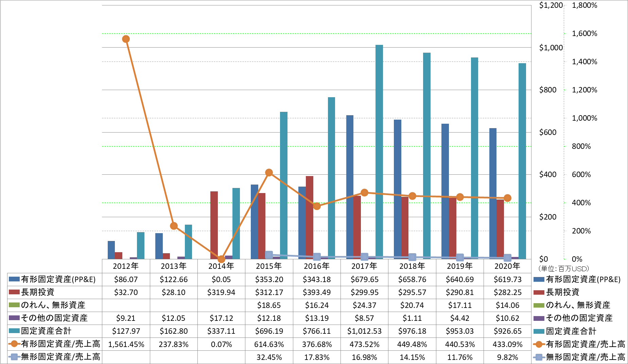Click the tall teal 2017年 固定資産合計 bar
The width and height of the screenshot is (628, 364).
coord(379,152)
